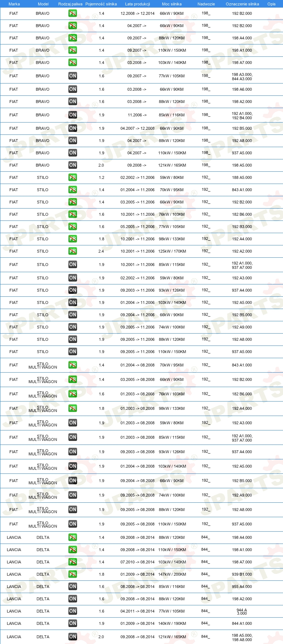283x644 pixels.
Task: Click the petrol icon in the Stilo 1.8 10.2001 -> 11.2006 row
Action: coord(73,239)
